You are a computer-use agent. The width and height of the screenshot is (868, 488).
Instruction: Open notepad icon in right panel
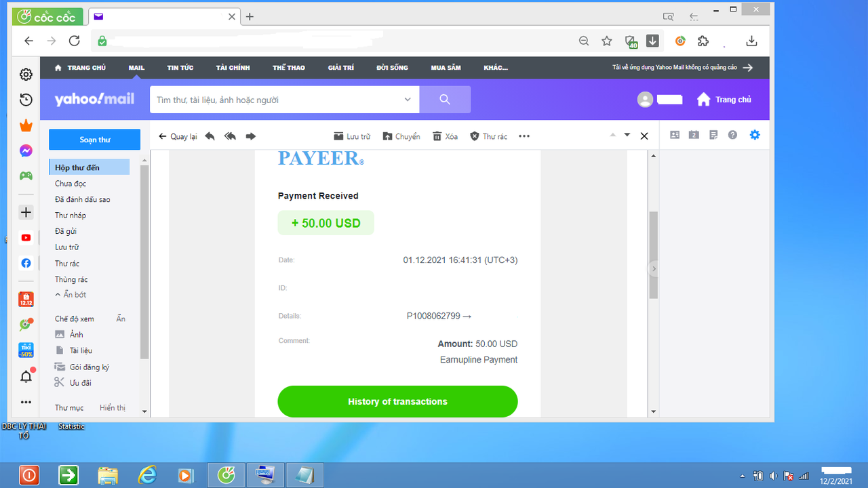pos(713,135)
